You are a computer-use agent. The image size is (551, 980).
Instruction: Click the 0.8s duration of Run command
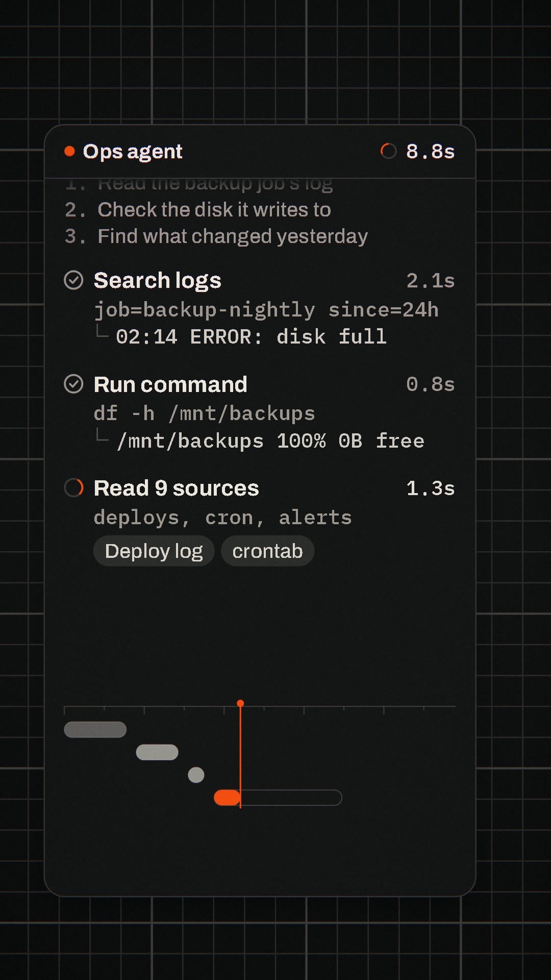(430, 384)
